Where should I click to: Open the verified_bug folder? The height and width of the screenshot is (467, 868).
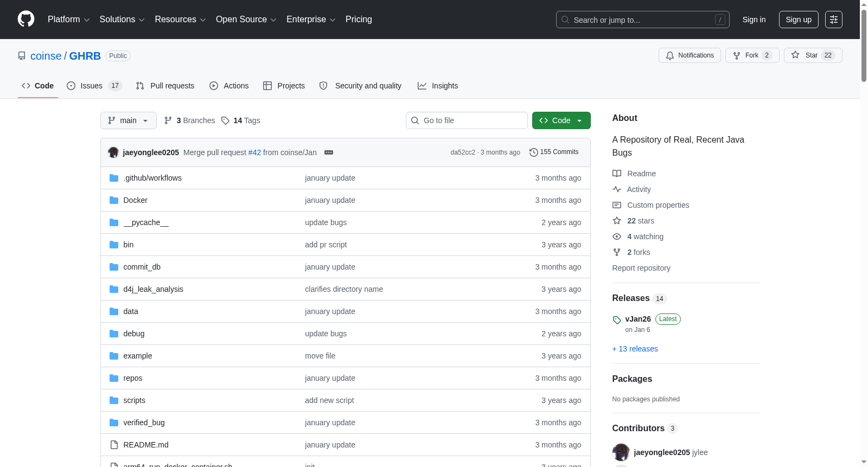pyautogui.click(x=144, y=423)
